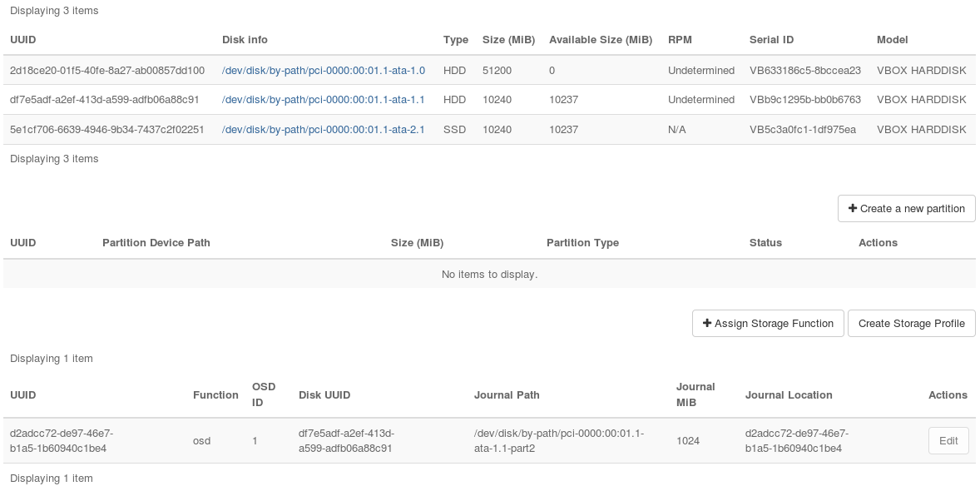Click the Serial ID column header
The height and width of the screenshot is (491, 980).
(771, 40)
